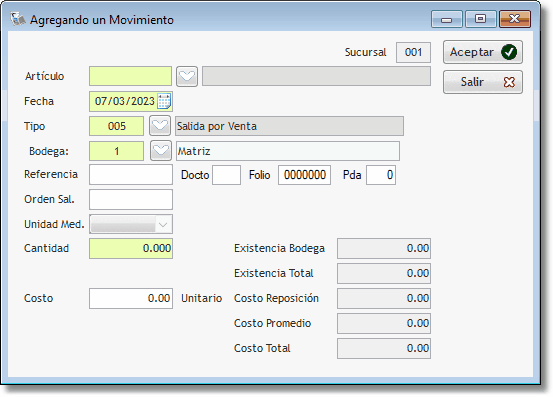
Task: Click the Unitario label
Action: point(201,298)
